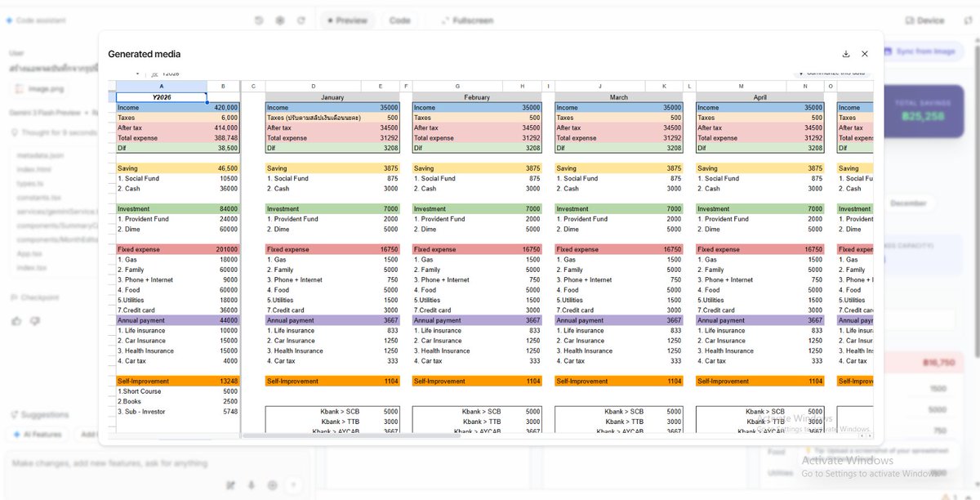
Task: Download the generated media file
Action: coord(846,53)
